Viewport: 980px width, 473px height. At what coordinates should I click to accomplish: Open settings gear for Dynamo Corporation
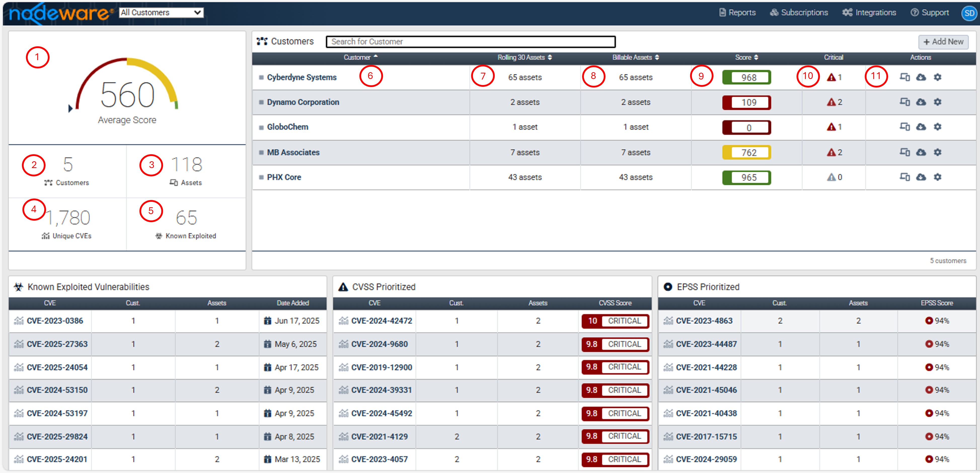pyautogui.click(x=937, y=102)
